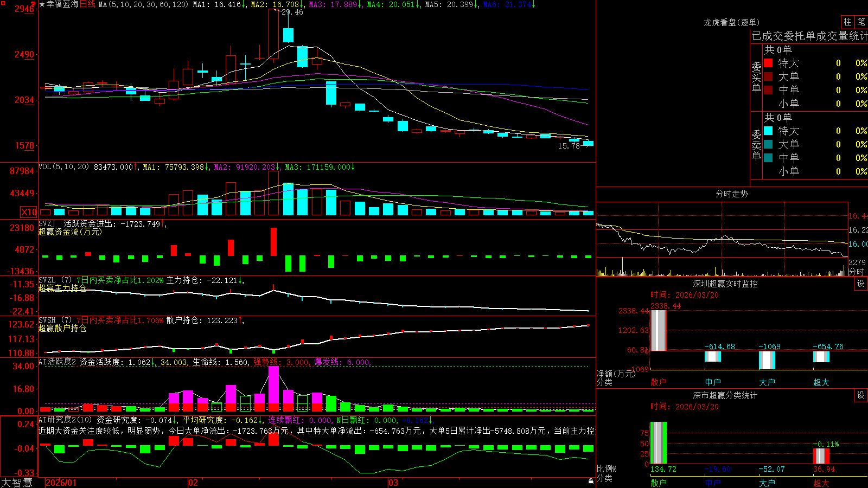Click the X10 volume scale box
This screenshot has height=488, width=868.
pyautogui.click(x=29, y=212)
